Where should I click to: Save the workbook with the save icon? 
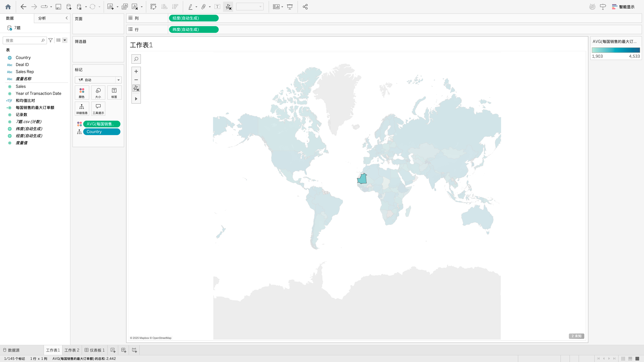click(58, 7)
